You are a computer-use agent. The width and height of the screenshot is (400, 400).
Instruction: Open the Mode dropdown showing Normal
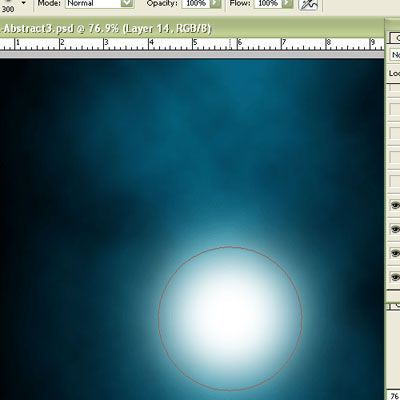coord(99,3)
